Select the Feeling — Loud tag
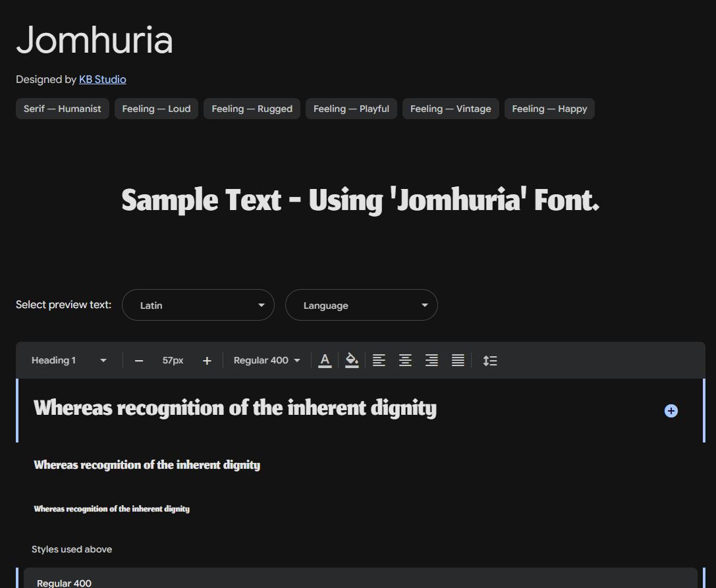 pos(156,109)
